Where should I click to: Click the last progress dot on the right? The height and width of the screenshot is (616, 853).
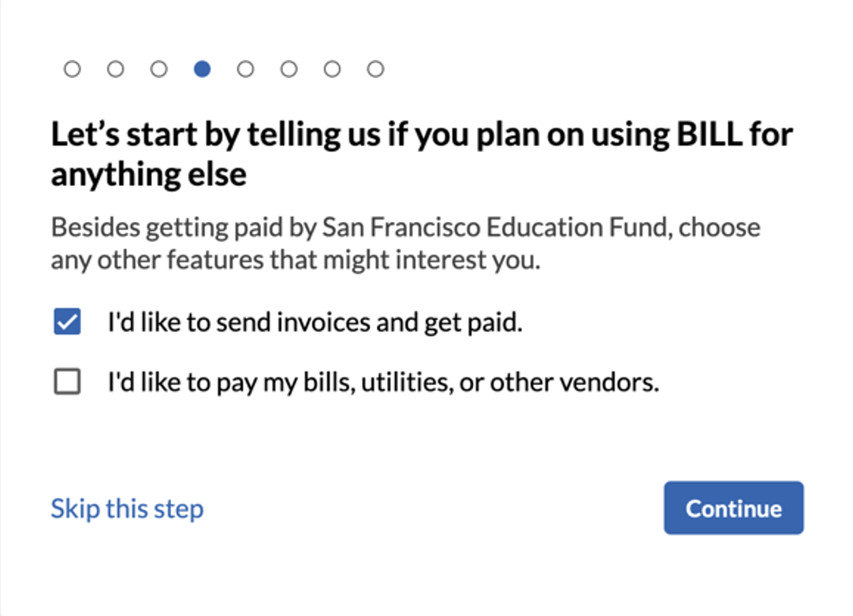click(376, 69)
